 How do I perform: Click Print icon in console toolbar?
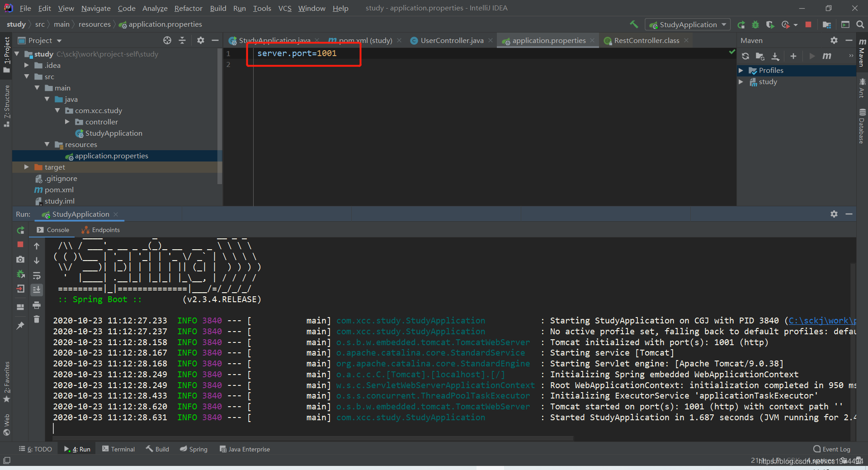tap(37, 305)
